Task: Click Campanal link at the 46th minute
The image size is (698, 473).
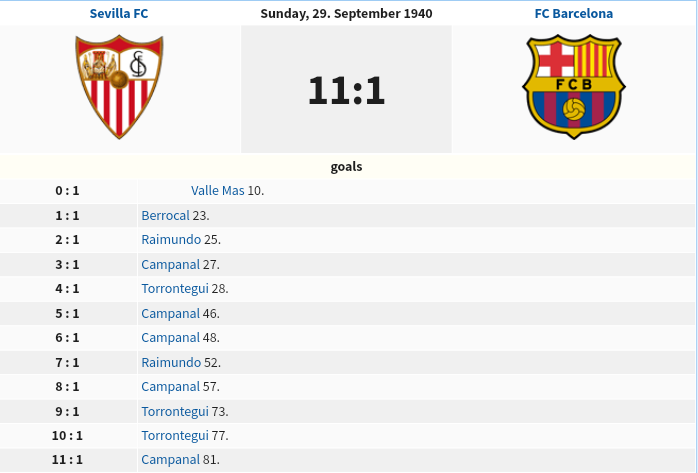Action: 170,313
